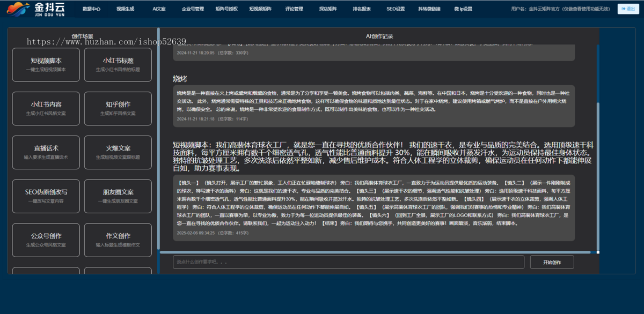Click the horizontal scrollbar under the records
644x314 pixels.
click(375, 252)
